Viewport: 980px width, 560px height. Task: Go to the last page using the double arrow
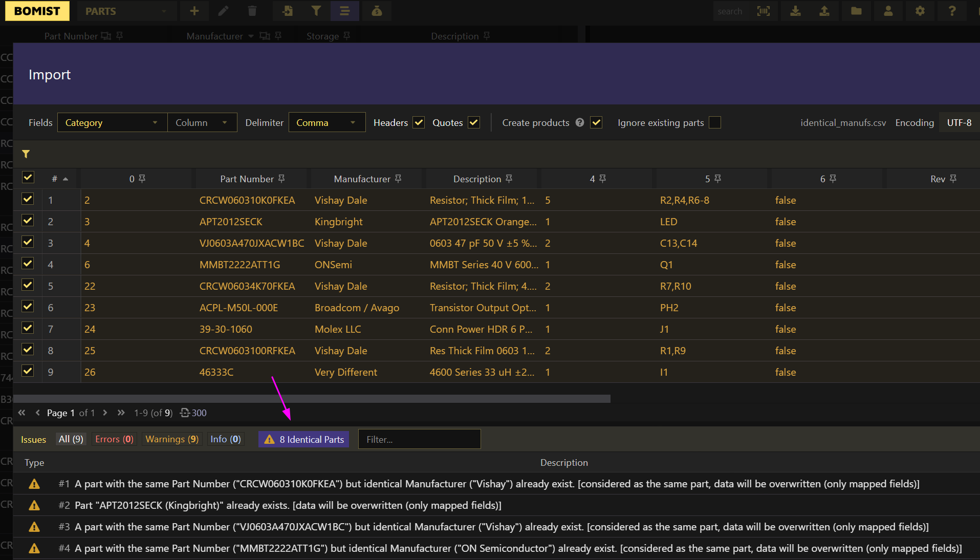pos(121,413)
